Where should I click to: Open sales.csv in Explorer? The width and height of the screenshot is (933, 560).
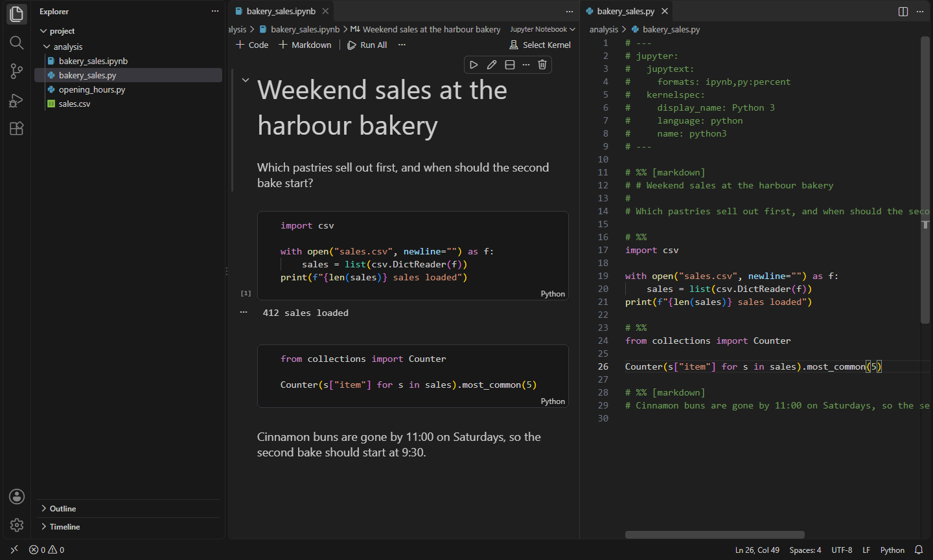pos(75,104)
